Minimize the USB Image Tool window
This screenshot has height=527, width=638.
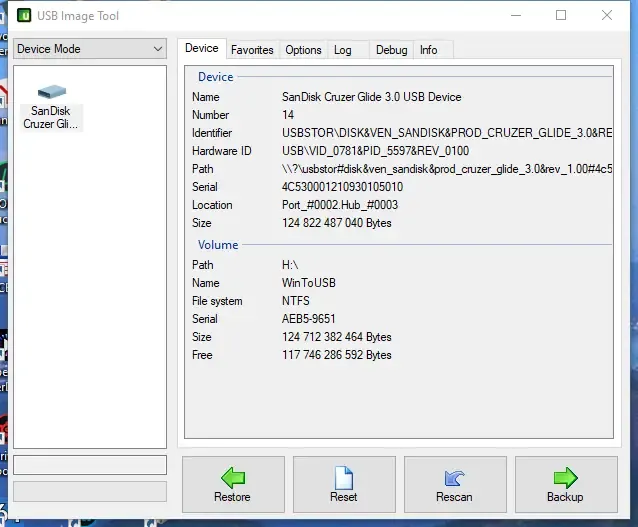coord(516,15)
